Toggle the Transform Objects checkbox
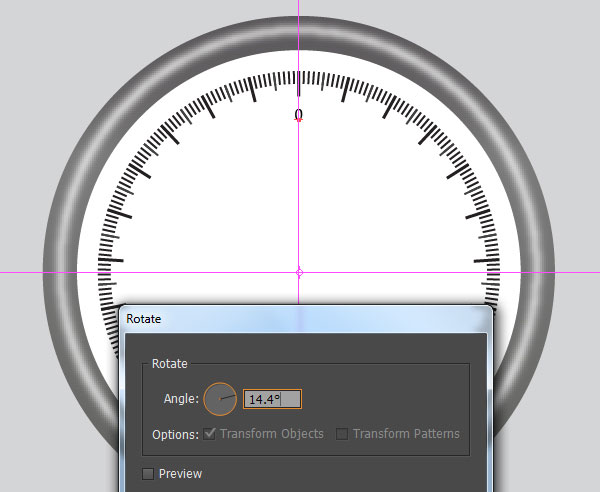 tap(209, 434)
